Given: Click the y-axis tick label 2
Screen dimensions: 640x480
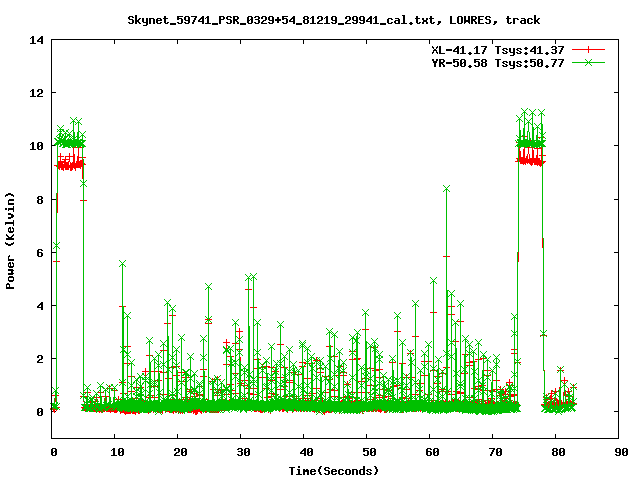Looking at the screenshot, I should point(40,359).
